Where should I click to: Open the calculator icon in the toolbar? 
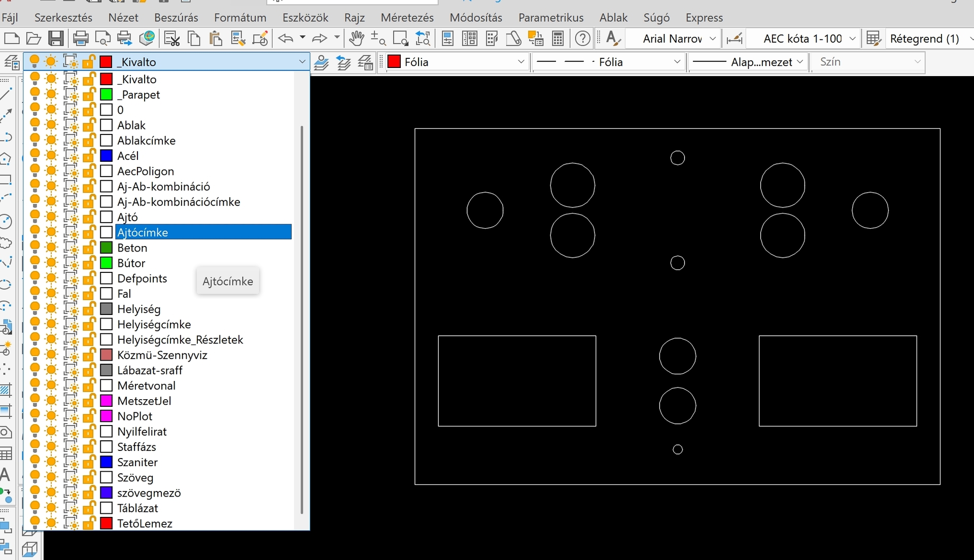point(558,39)
